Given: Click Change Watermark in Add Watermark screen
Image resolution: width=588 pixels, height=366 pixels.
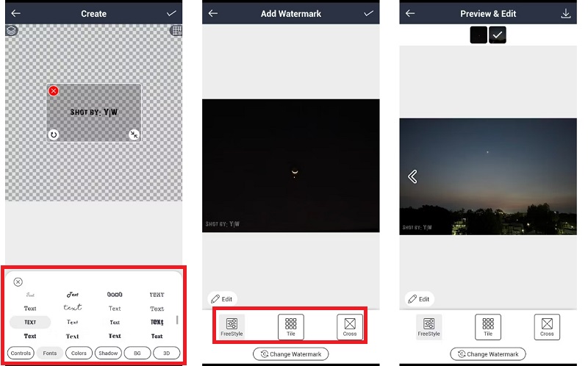Looking at the screenshot, I should tap(290, 354).
